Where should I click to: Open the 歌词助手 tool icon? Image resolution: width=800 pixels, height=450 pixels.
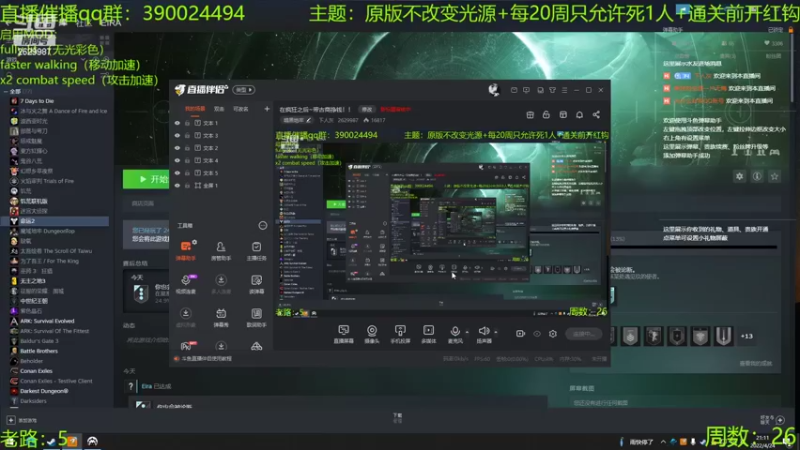(256, 316)
